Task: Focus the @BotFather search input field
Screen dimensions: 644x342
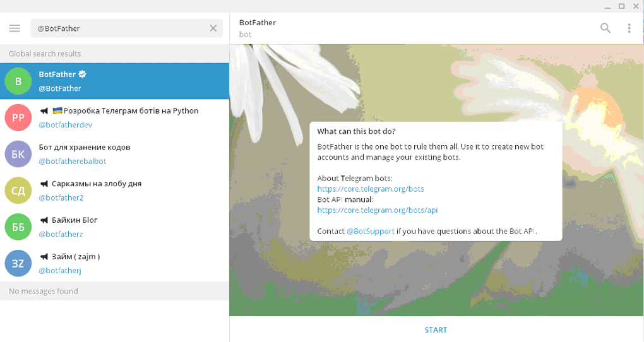Action: [120, 28]
